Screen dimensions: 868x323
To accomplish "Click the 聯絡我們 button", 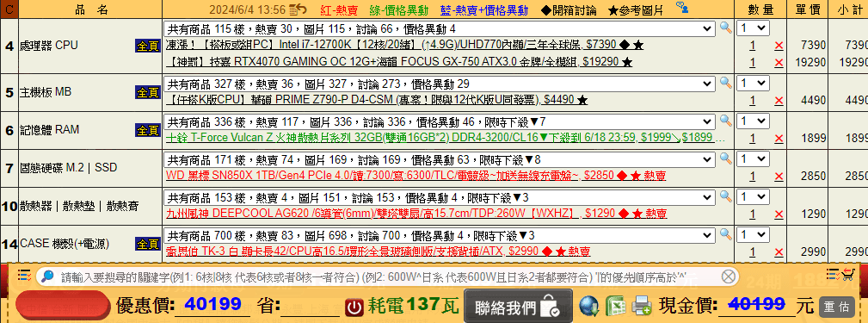I will pyautogui.click(x=518, y=305).
